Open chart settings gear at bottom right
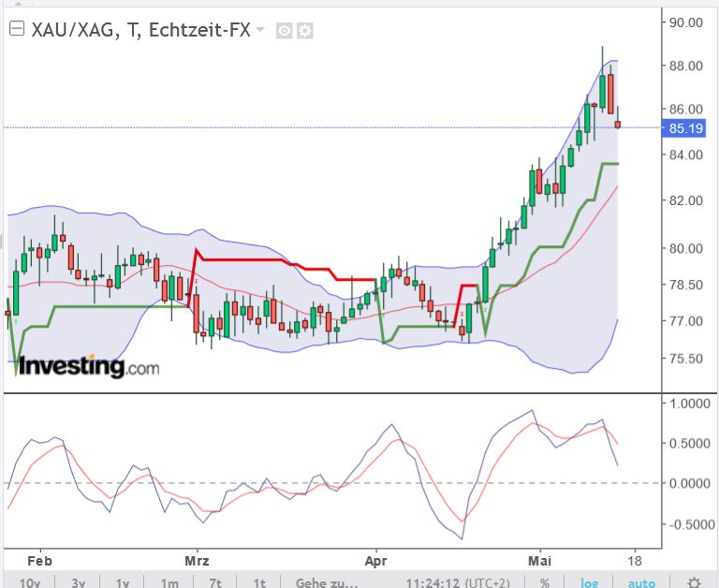The height and width of the screenshot is (588, 719). (x=695, y=582)
